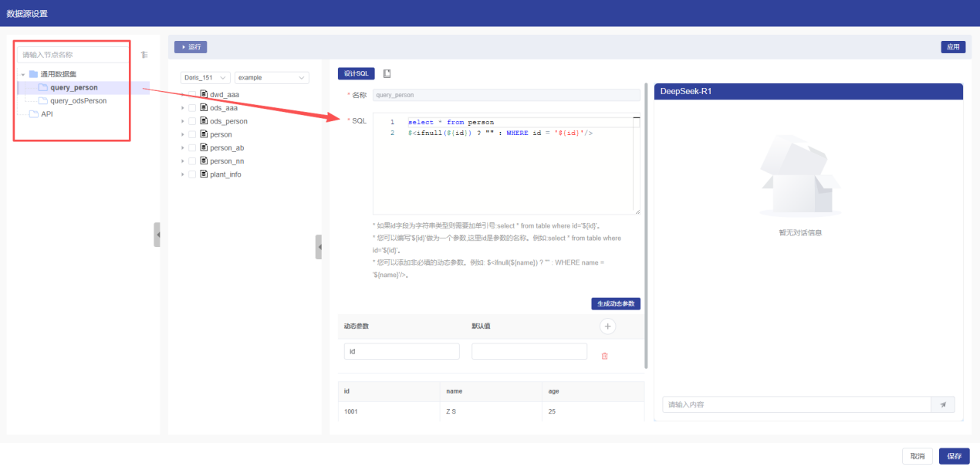This screenshot has height=470, width=980.
Task: Tick the ods_person table checkbox
Action: pyautogui.click(x=192, y=121)
